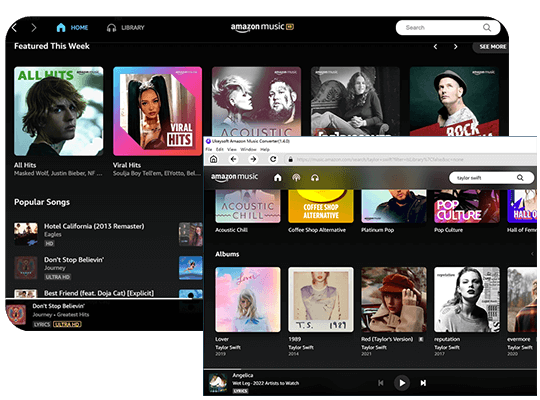Click the Journey artist under Popular Songs

(x=55, y=268)
